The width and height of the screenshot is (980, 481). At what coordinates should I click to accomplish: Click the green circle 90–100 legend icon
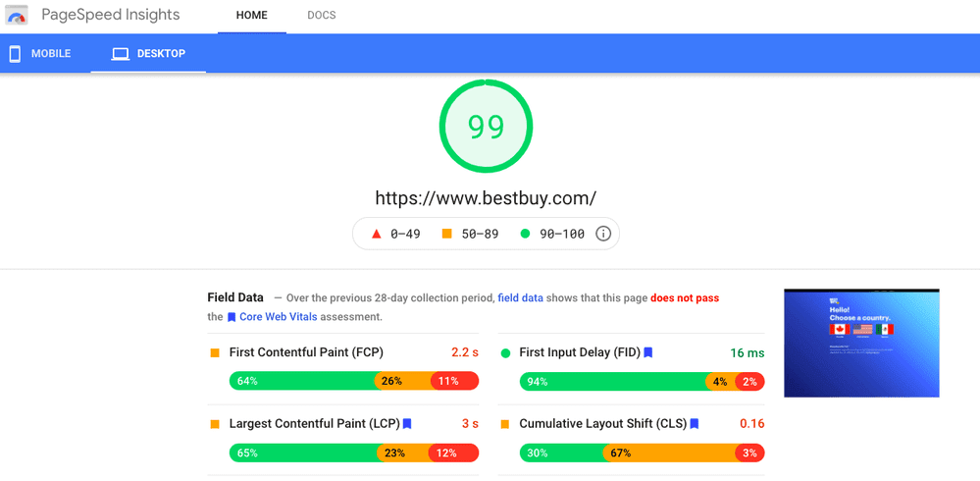coord(525,234)
